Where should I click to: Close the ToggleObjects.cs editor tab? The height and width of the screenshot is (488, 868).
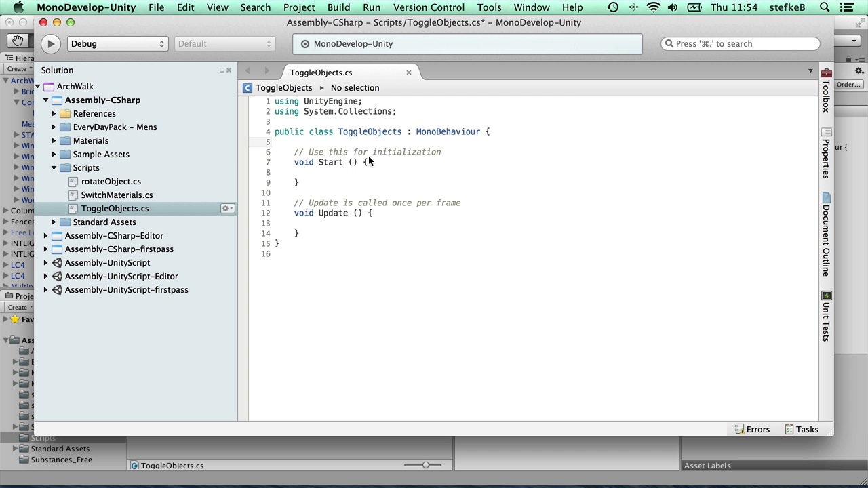point(409,73)
